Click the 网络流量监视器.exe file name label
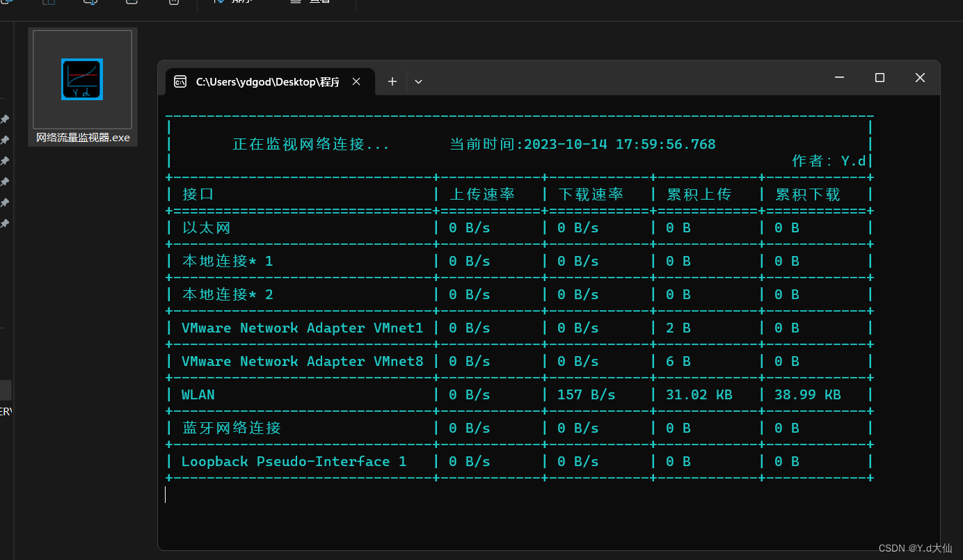Viewport: 963px width, 560px height. point(81,138)
